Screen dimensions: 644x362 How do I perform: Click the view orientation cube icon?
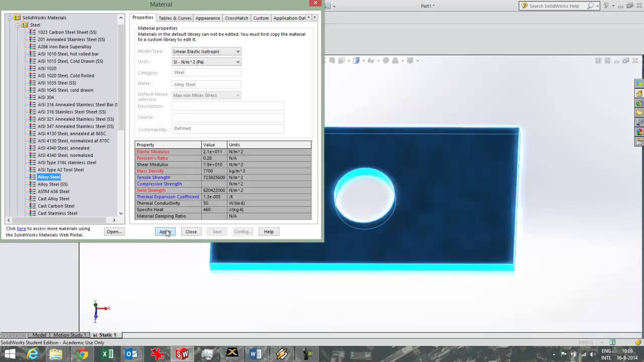[356, 60]
